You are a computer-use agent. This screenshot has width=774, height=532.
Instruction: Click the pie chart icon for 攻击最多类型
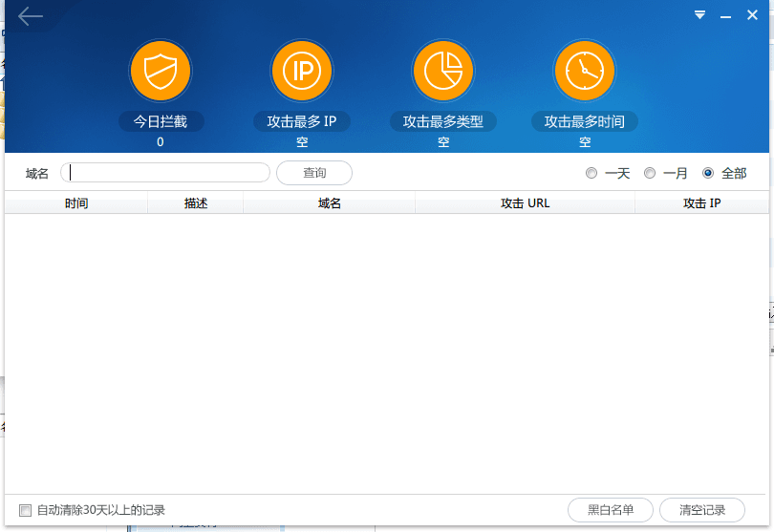tap(442, 71)
